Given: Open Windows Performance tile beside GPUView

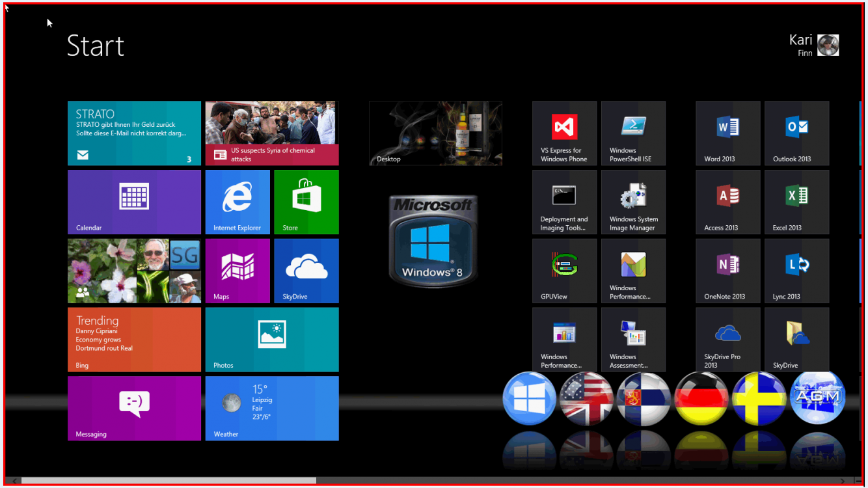Looking at the screenshot, I should (633, 271).
